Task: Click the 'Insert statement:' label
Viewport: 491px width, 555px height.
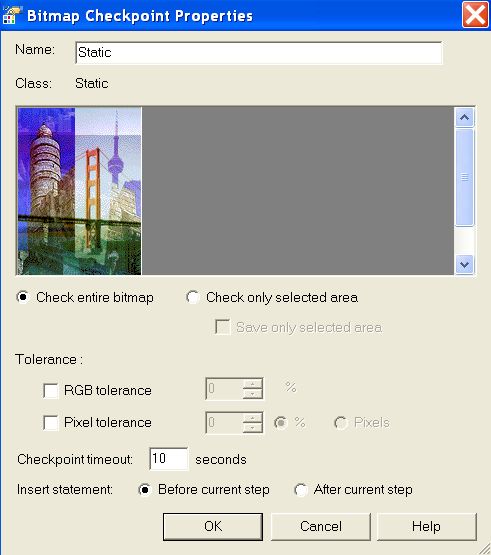Action: (65, 490)
